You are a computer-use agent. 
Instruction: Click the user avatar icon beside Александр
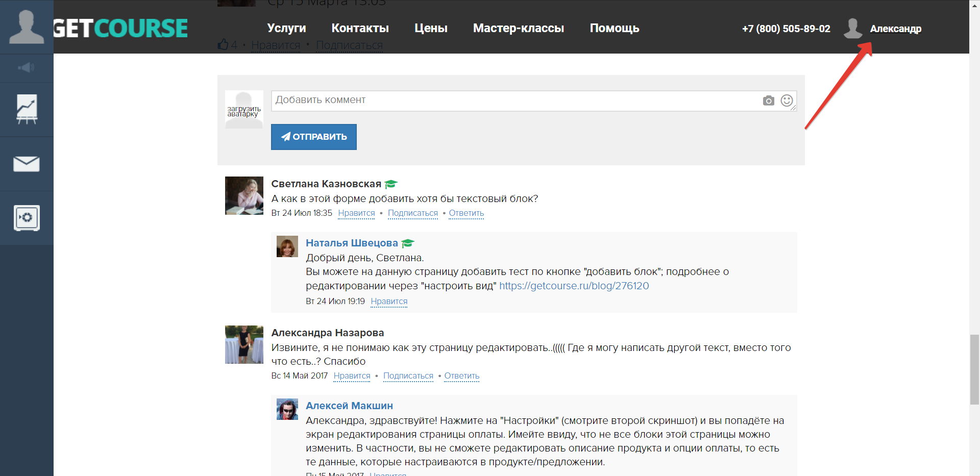point(853,29)
